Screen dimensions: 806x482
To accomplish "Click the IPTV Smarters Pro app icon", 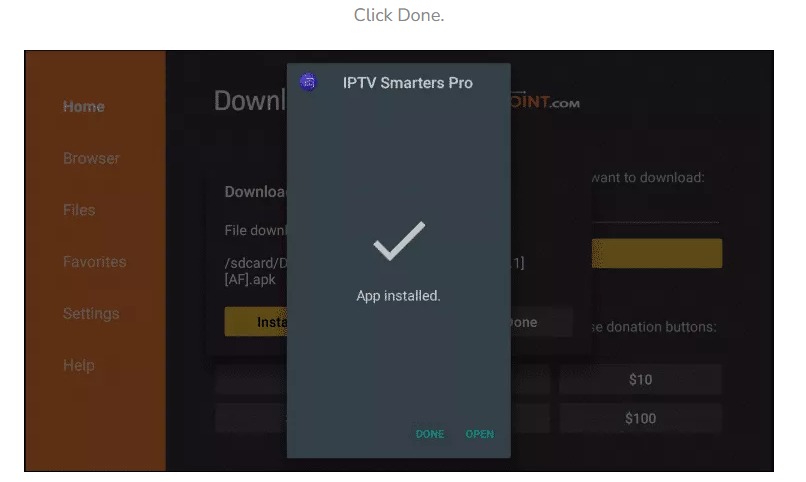I will click(308, 82).
